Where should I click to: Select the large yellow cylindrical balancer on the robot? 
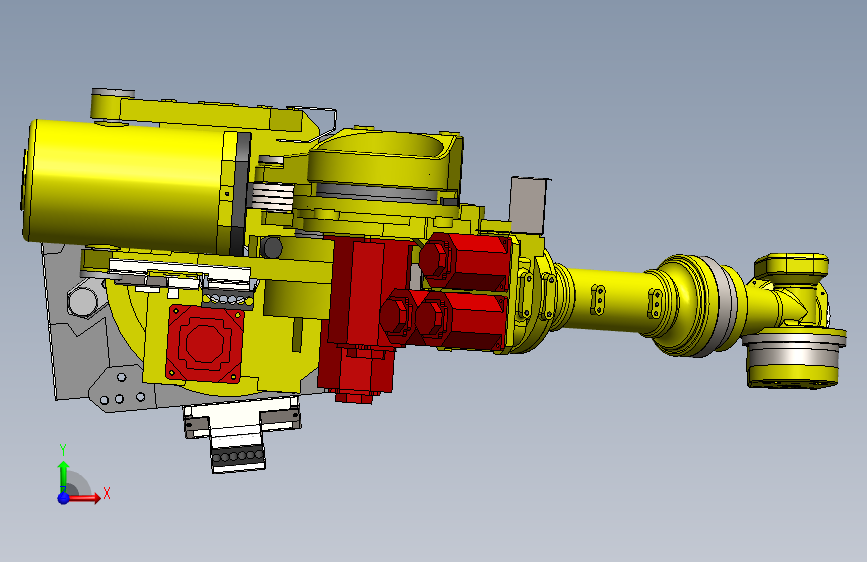128,187
